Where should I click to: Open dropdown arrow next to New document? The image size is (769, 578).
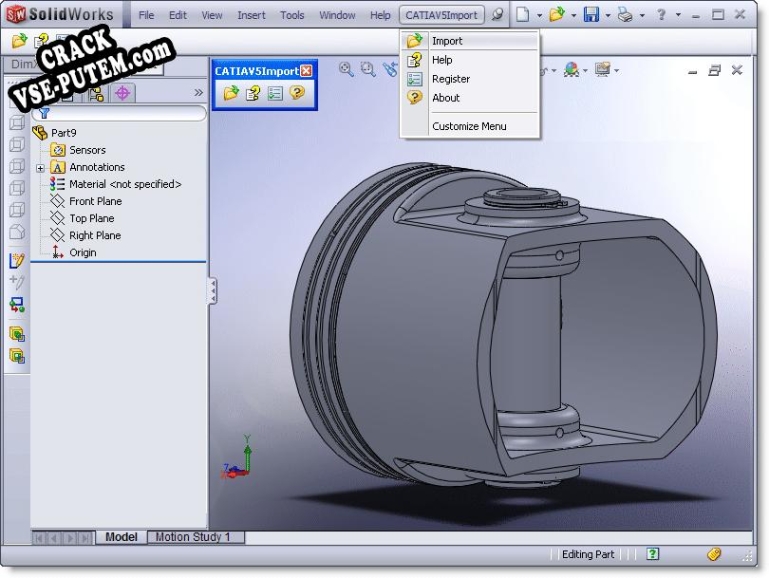click(539, 15)
